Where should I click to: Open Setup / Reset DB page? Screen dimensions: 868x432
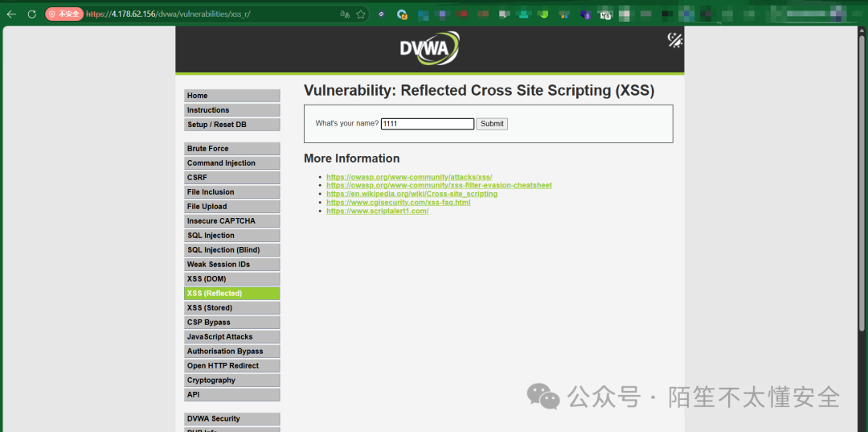232,125
